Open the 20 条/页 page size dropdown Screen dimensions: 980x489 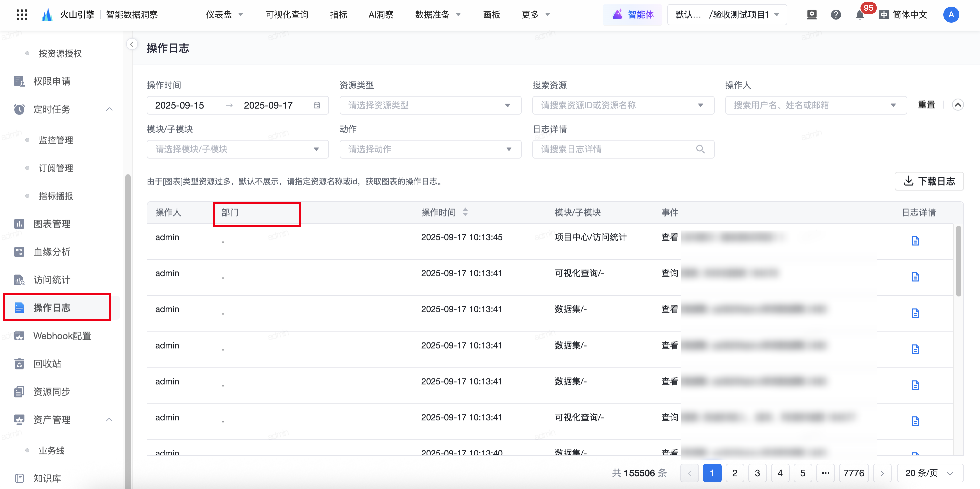point(929,473)
